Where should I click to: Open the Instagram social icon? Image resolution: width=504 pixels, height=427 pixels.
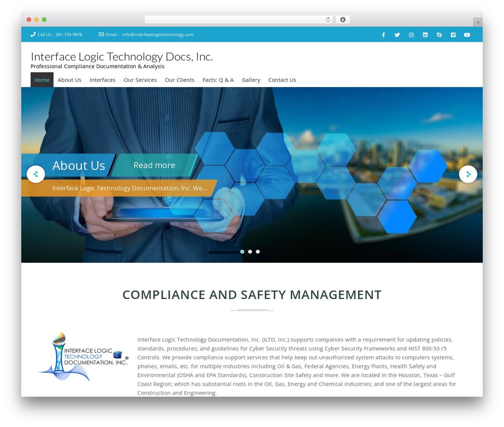click(411, 35)
